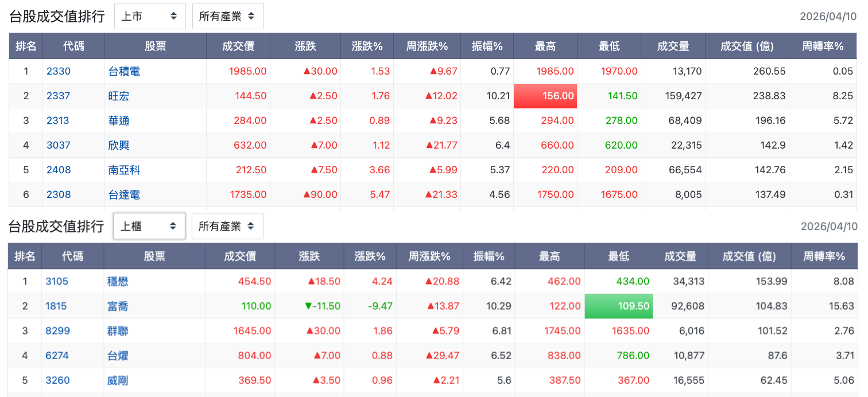Select 台燿 weekly change ▲29.47
The width and height of the screenshot is (868, 397).
(x=442, y=355)
